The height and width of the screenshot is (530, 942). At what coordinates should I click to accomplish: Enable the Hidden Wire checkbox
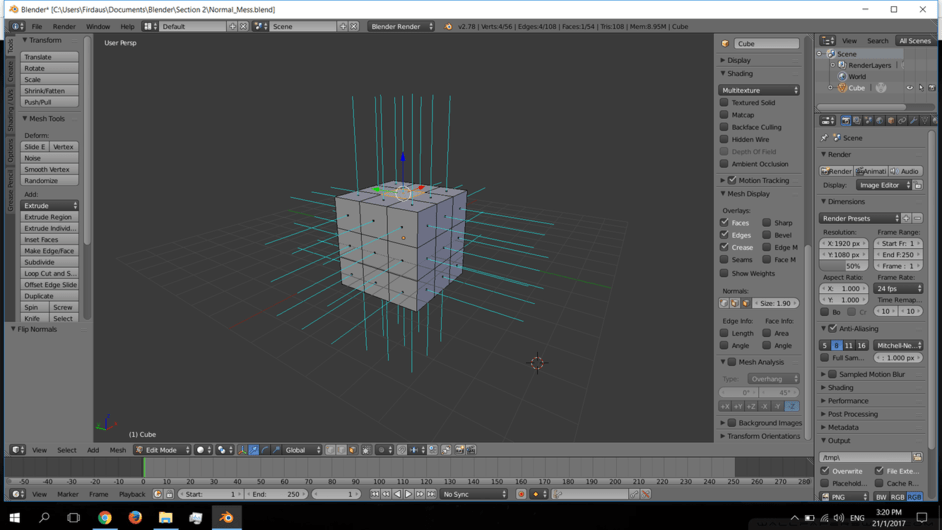point(725,139)
